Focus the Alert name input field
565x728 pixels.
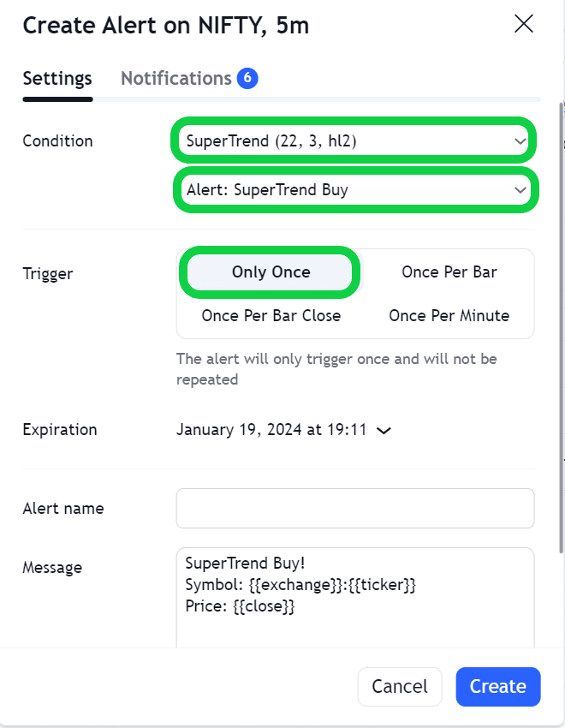[x=354, y=509]
